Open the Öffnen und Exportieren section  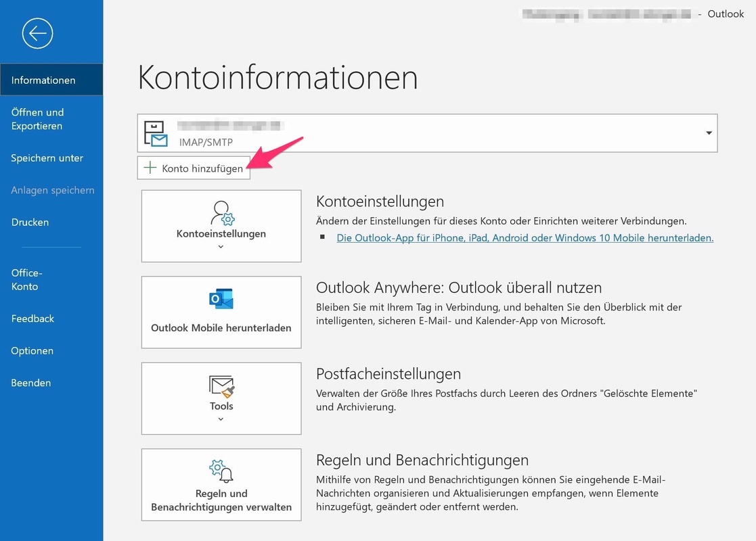pyautogui.click(x=51, y=119)
